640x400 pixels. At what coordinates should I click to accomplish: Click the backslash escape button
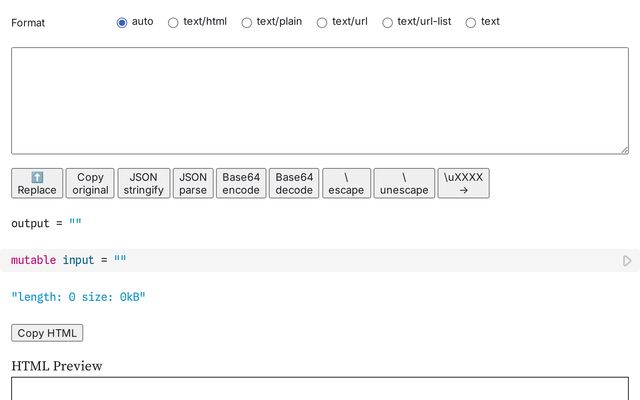(x=346, y=183)
